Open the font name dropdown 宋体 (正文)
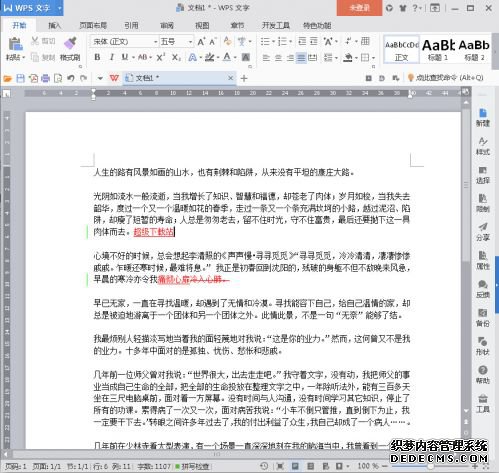499x473 pixels. (x=124, y=42)
